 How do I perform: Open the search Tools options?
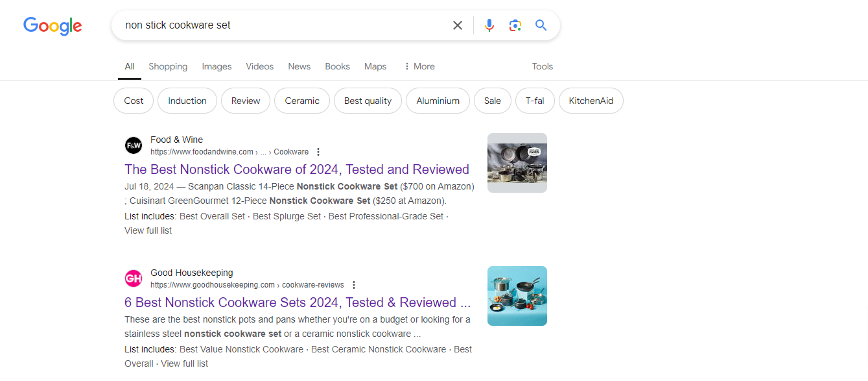(x=543, y=66)
